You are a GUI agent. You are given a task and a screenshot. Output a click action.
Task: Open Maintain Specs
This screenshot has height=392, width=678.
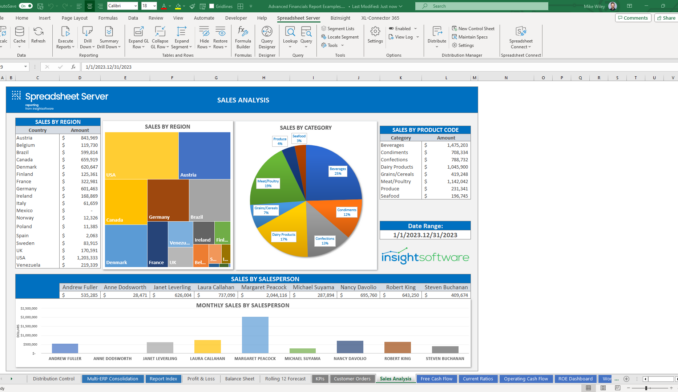click(470, 37)
